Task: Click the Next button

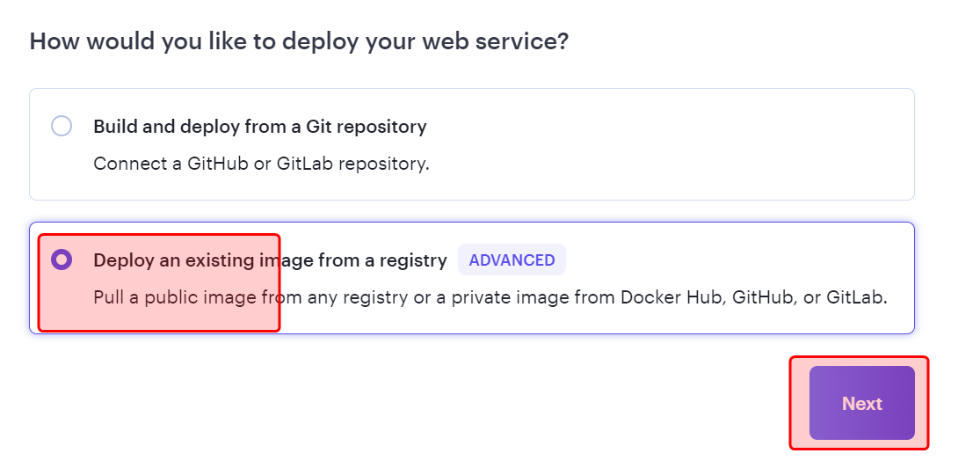Action: pyautogui.click(x=861, y=403)
